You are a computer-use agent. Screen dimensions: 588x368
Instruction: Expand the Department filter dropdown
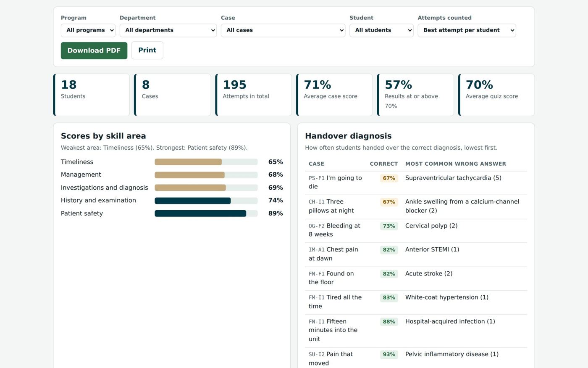pos(168,30)
